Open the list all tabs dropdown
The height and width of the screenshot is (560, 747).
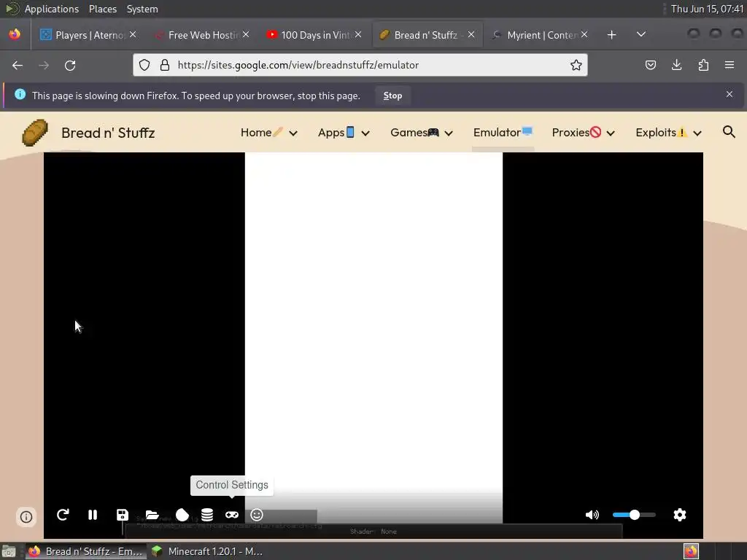click(x=641, y=34)
